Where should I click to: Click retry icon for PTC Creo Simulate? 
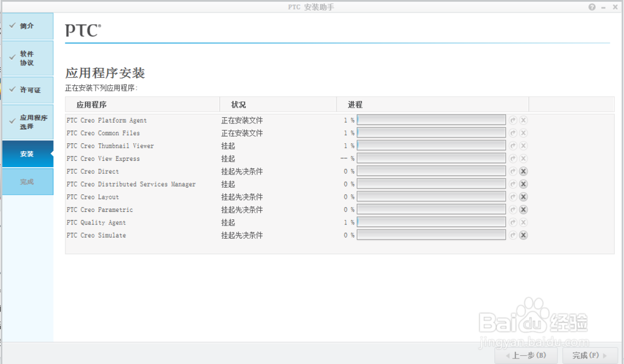point(513,235)
